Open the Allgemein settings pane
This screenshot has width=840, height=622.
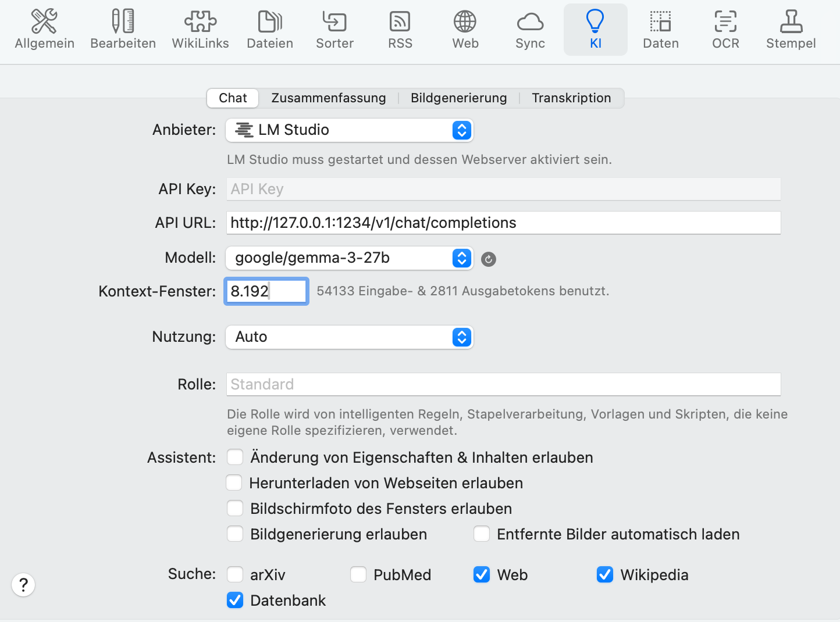pyautogui.click(x=44, y=30)
